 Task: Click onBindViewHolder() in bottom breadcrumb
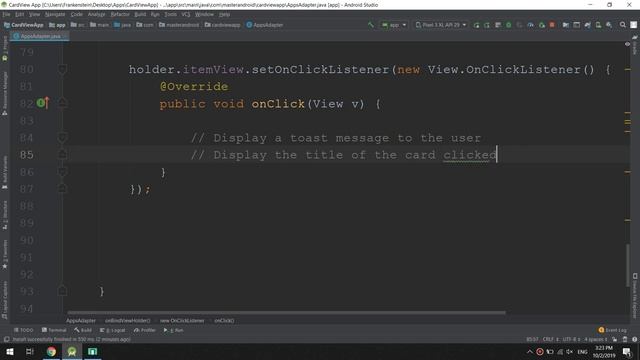pyautogui.click(x=127, y=321)
